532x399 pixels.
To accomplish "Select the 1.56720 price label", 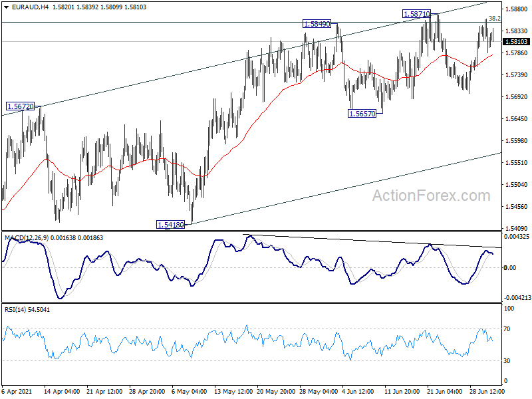I will (x=21, y=106).
